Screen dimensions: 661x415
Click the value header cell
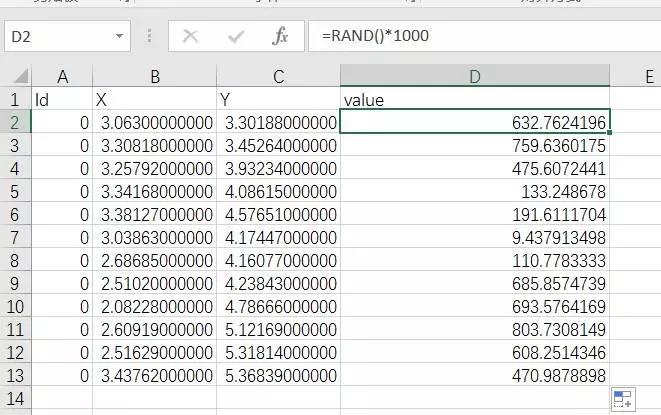475,100
